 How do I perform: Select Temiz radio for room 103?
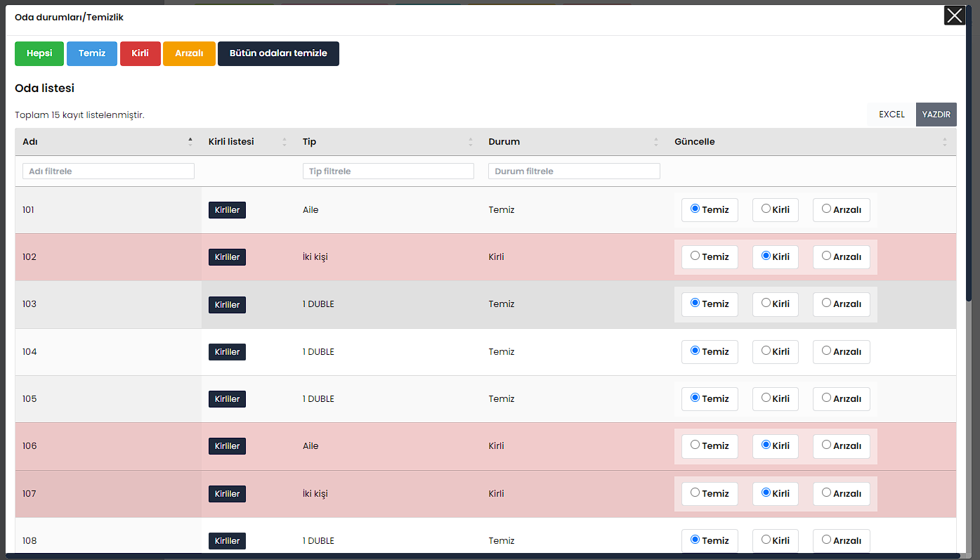pos(695,303)
